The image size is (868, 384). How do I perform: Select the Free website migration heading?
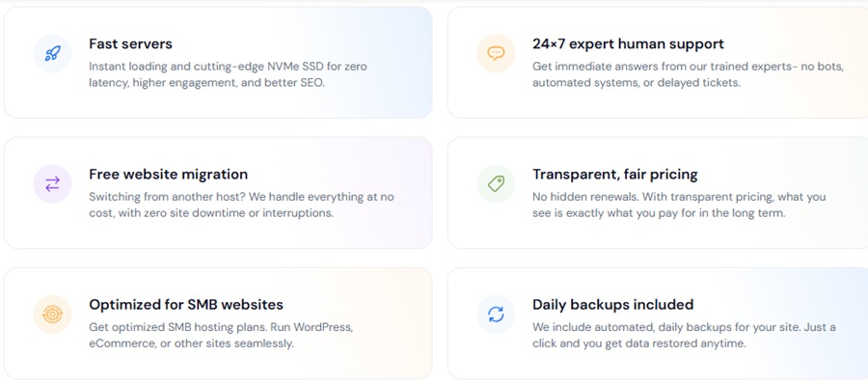pos(168,174)
